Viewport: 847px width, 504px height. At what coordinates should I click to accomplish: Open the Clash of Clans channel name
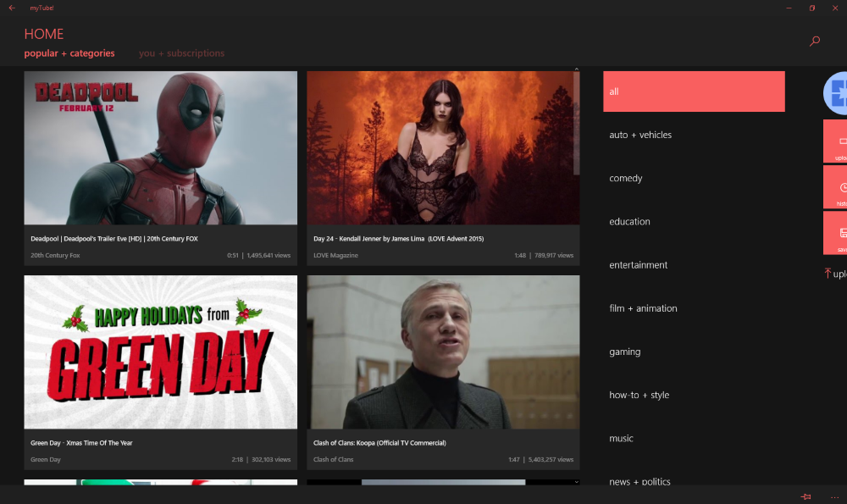tap(333, 460)
